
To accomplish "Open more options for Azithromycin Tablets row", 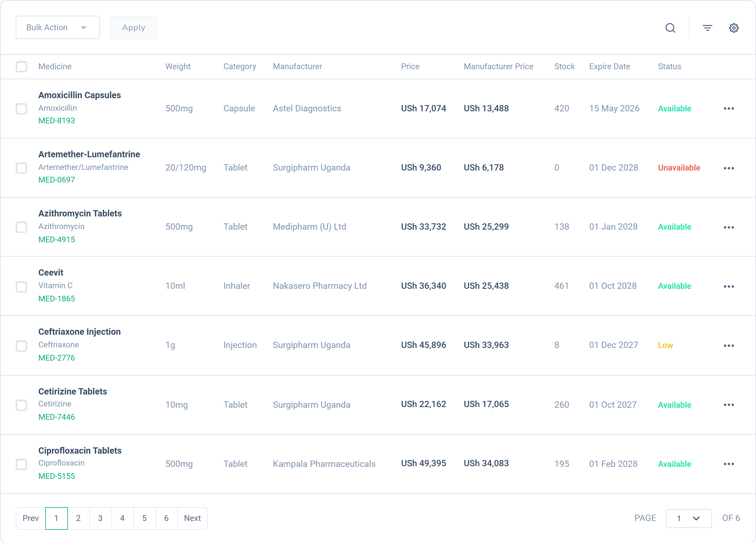I will click(729, 227).
